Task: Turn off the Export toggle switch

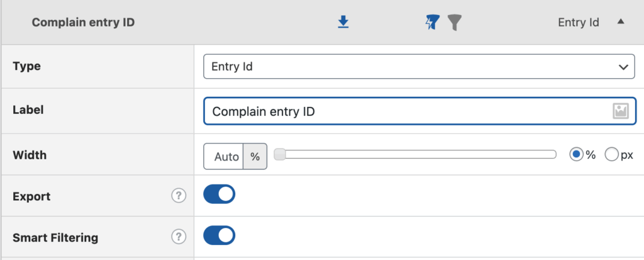Action: click(219, 195)
